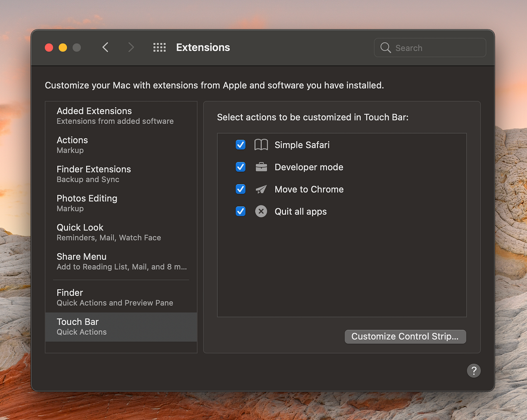Viewport: 527px width, 420px height.
Task: Uncheck Move to Chrome
Action: click(241, 189)
